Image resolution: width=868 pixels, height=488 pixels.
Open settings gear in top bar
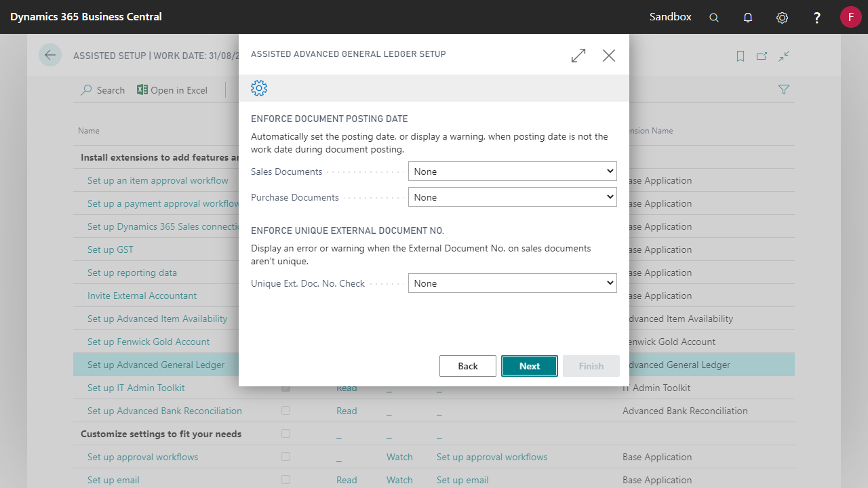point(782,17)
